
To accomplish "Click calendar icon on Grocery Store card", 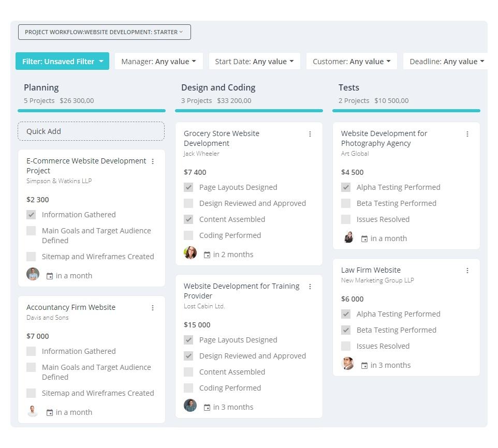I will 207,255.
